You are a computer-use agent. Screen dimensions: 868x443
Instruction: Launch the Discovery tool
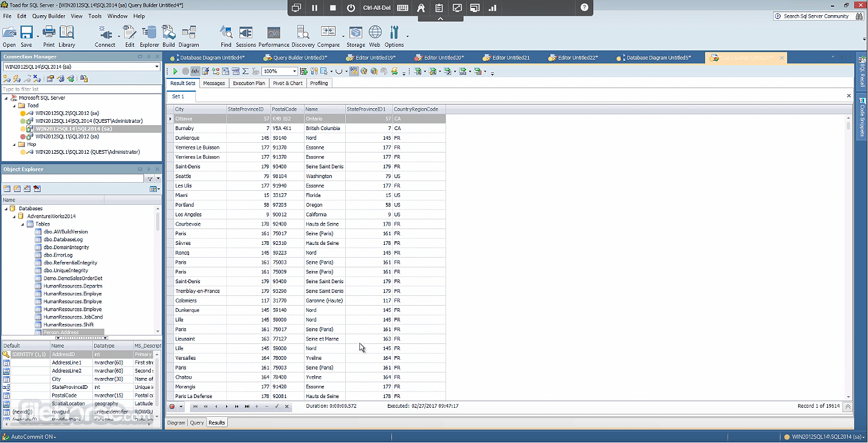[303, 36]
